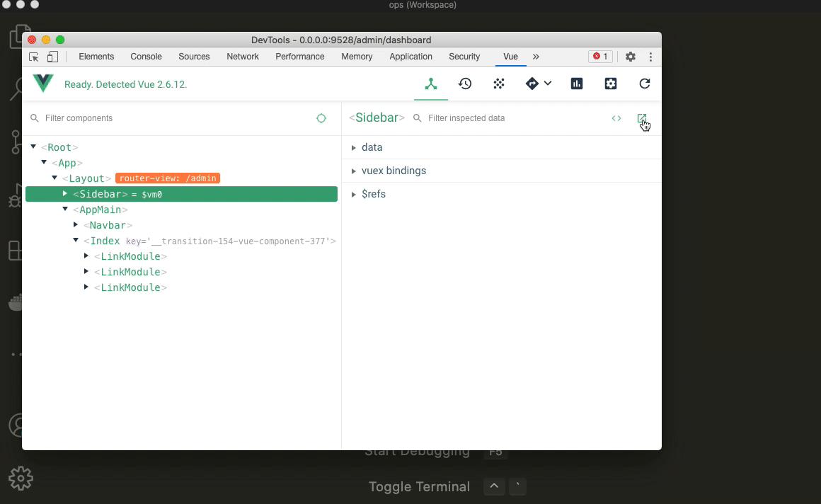Screen dimensions: 821x504
Task: Select the Navbar component
Action: (x=108, y=225)
